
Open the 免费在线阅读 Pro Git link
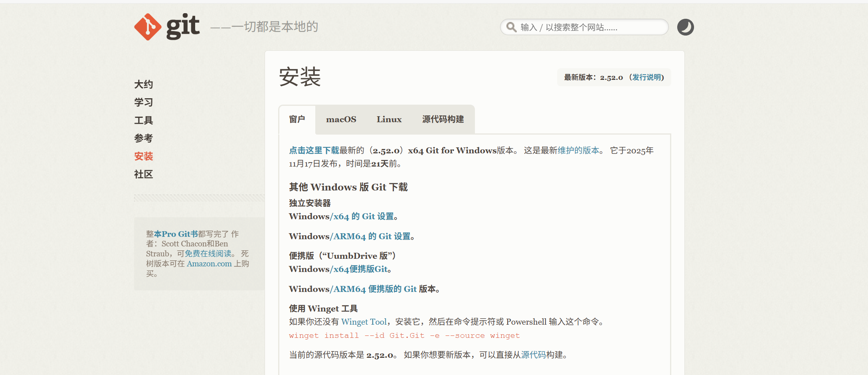(208, 254)
